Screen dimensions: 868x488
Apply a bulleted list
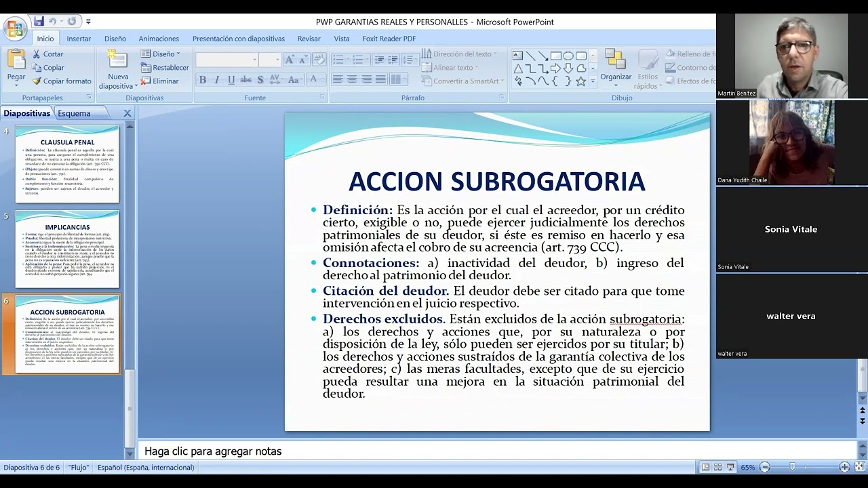[x=340, y=60]
